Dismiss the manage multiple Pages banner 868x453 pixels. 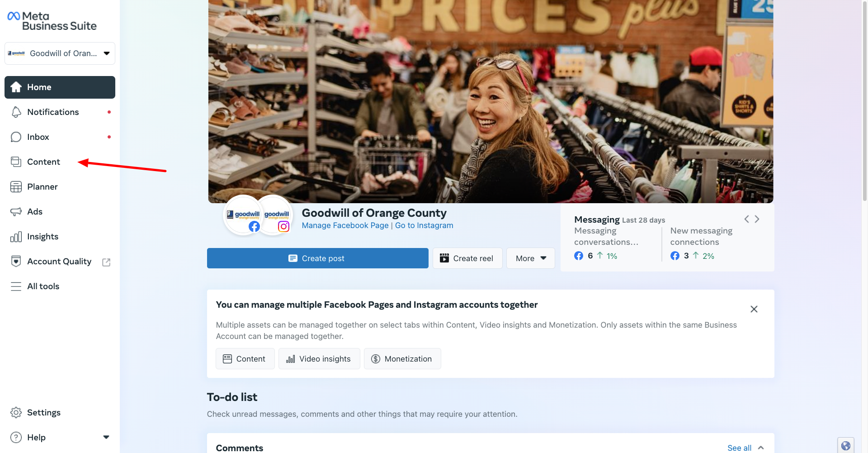[x=754, y=309]
